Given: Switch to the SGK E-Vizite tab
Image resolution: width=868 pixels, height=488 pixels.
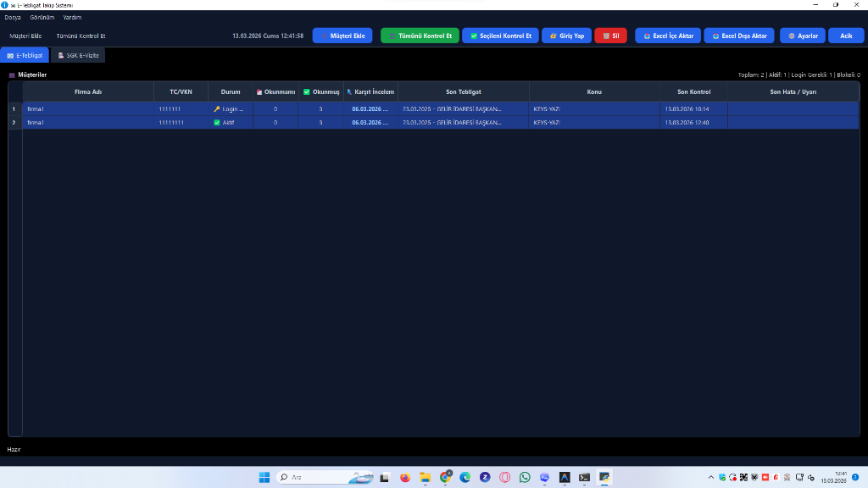Looking at the screenshot, I should (x=78, y=55).
